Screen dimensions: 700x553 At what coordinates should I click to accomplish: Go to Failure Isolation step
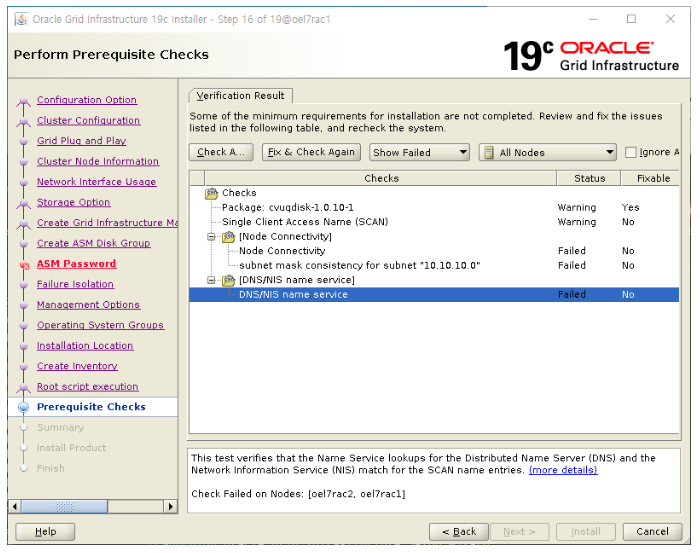[75, 284]
